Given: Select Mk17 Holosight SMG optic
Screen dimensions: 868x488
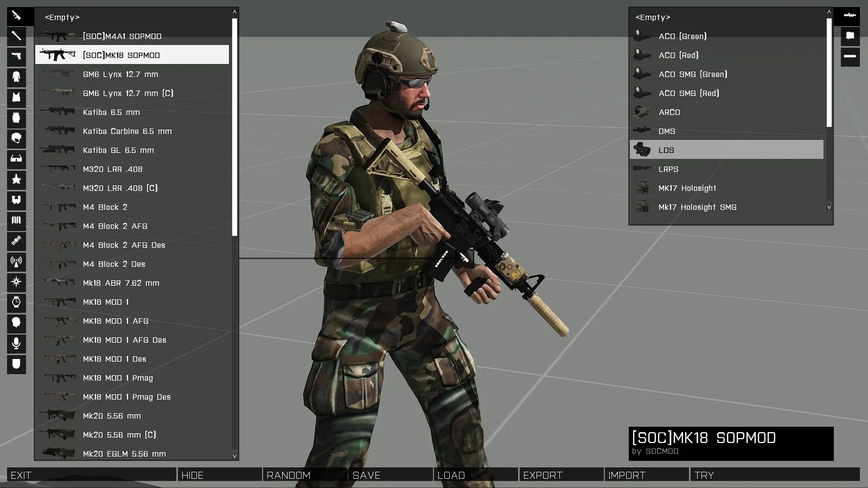Looking at the screenshot, I should coord(727,207).
